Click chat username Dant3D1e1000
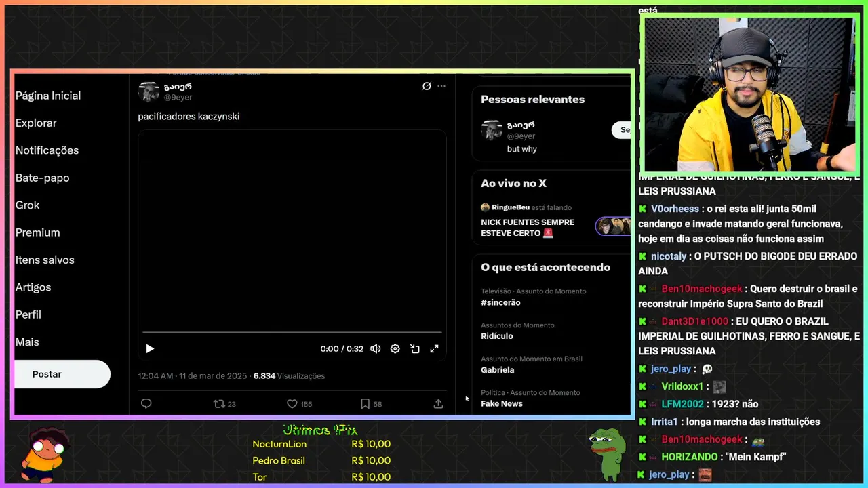Image resolution: width=868 pixels, height=488 pixels. pos(694,321)
